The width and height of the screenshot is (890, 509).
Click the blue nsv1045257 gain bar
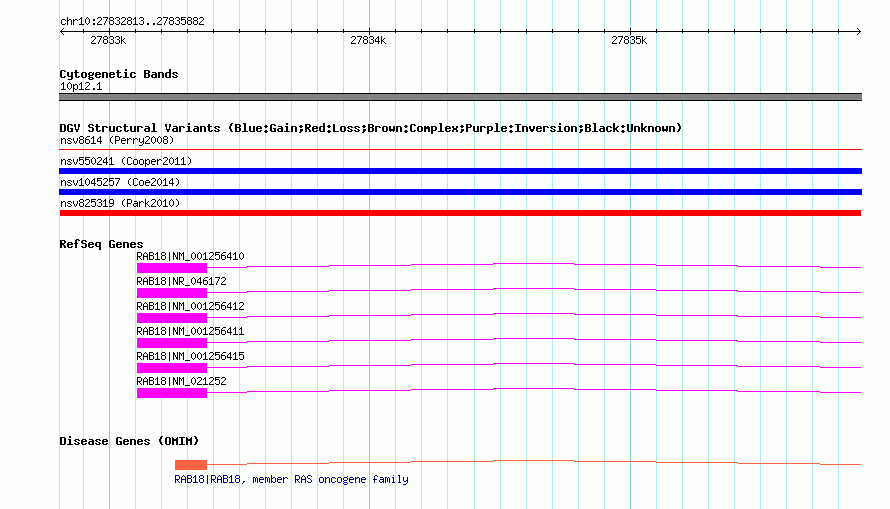[x=460, y=192]
